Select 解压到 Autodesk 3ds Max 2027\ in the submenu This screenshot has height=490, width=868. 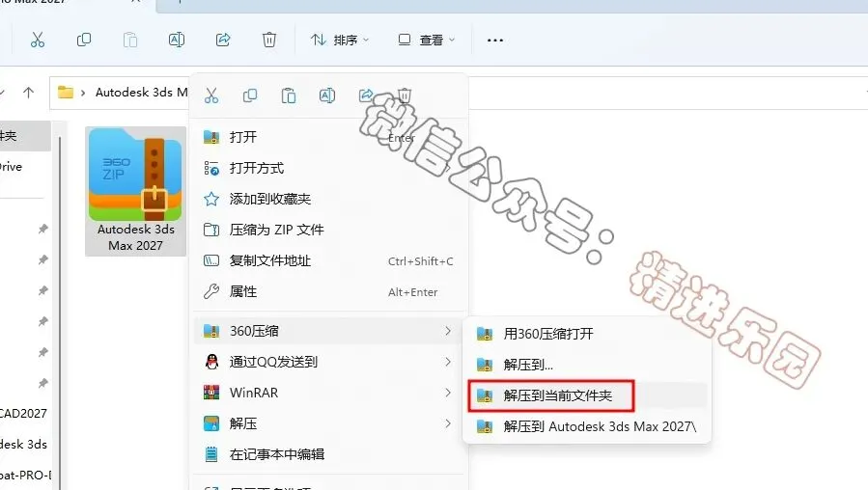587,426
